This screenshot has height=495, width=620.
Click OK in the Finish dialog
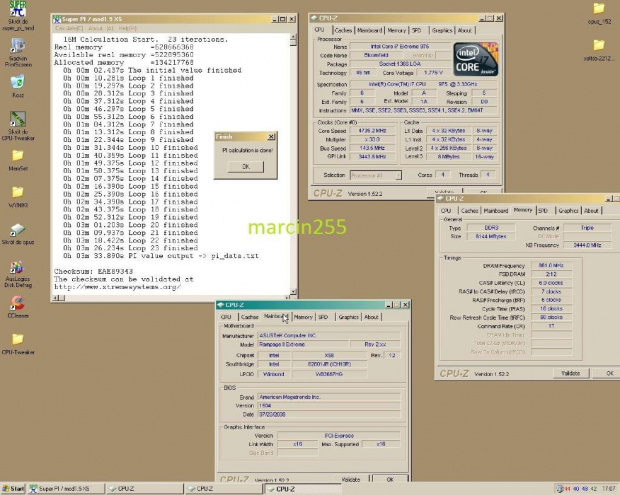point(246,166)
